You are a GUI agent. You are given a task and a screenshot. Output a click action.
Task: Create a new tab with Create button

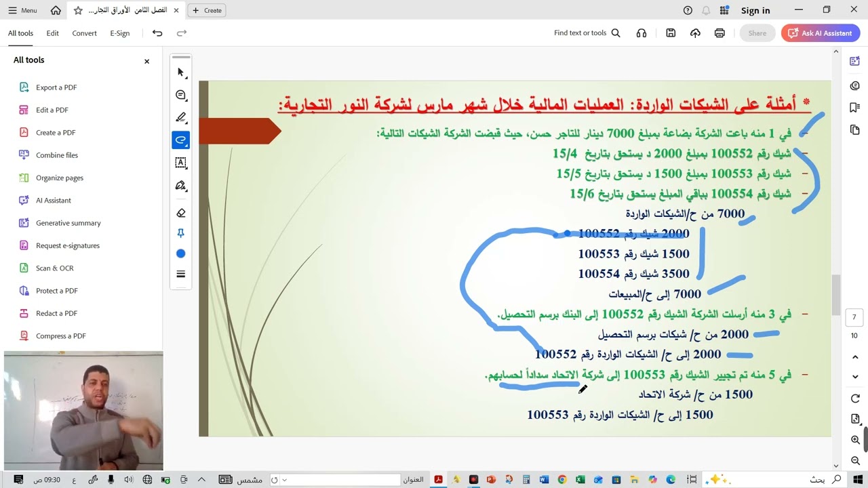click(x=207, y=10)
